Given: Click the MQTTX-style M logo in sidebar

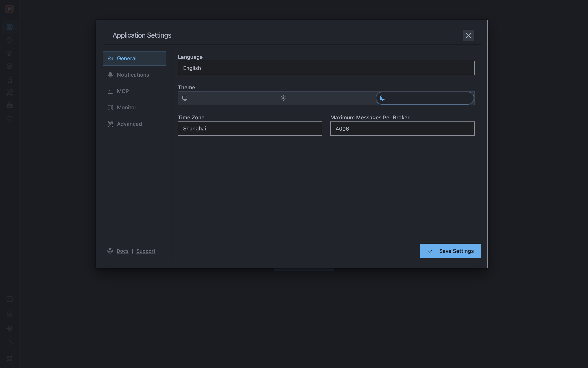Looking at the screenshot, I should click(9, 9).
